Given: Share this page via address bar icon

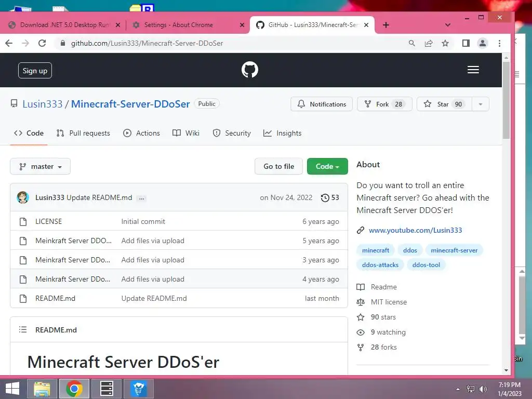Looking at the screenshot, I should pyautogui.click(x=429, y=43).
